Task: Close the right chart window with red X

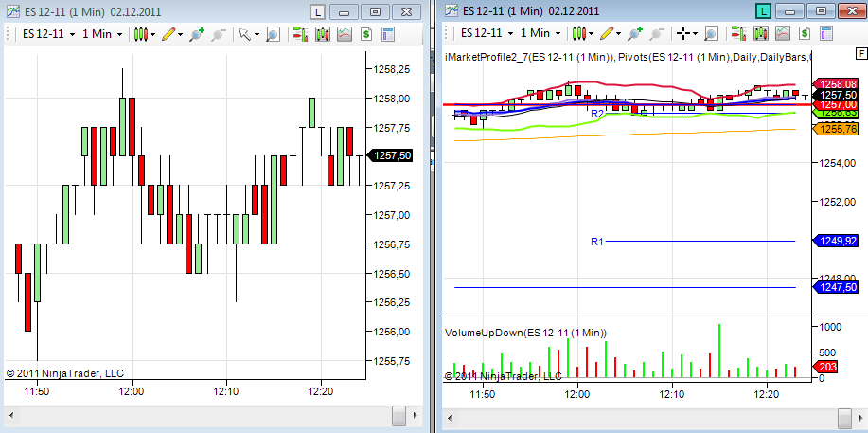Action: (853, 10)
